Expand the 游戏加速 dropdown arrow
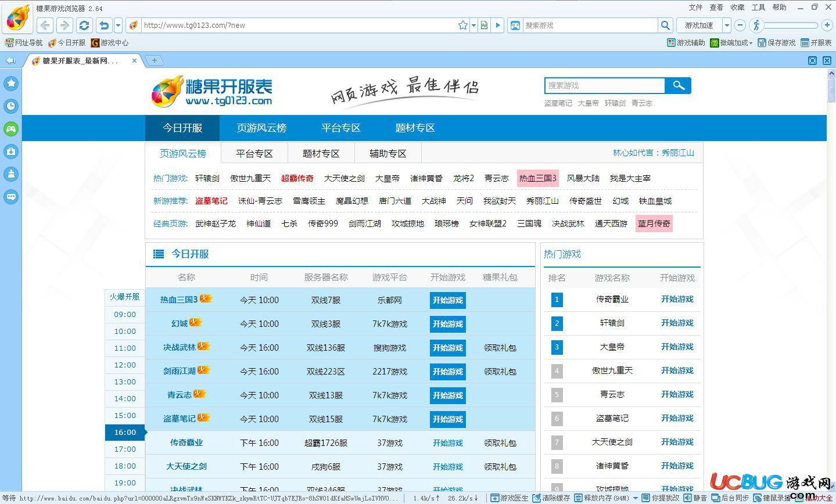Viewport: 836px width, 504px height. (x=727, y=25)
